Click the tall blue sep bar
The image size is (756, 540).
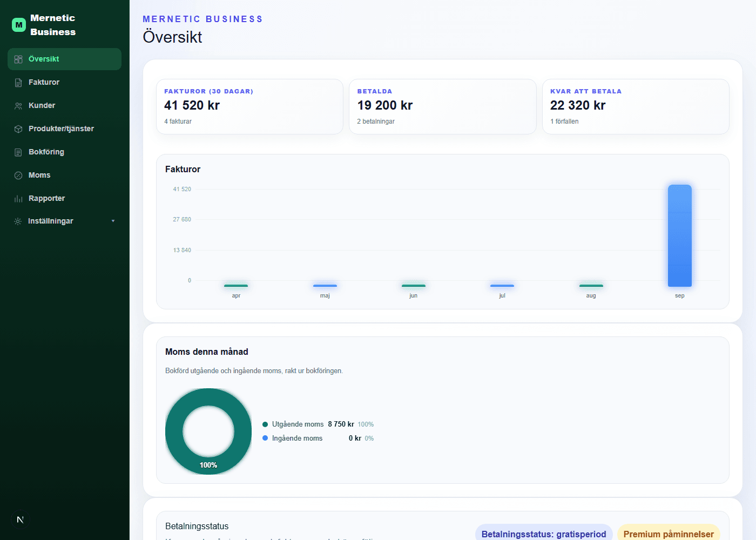pos(680,235)
